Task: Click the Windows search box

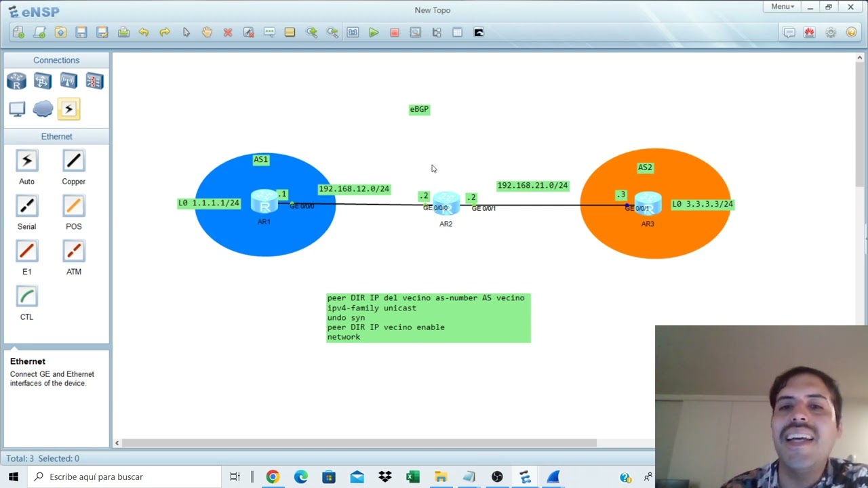Action: click(x=124, y=477)
